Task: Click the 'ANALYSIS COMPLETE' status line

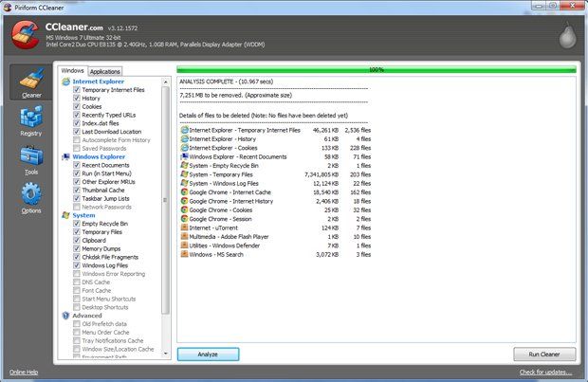Action: pyautogui.click(x=226, y=82)
